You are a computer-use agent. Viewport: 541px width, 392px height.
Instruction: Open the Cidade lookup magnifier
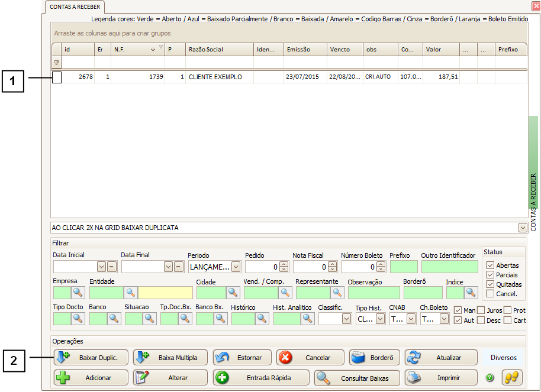point(233,292)
